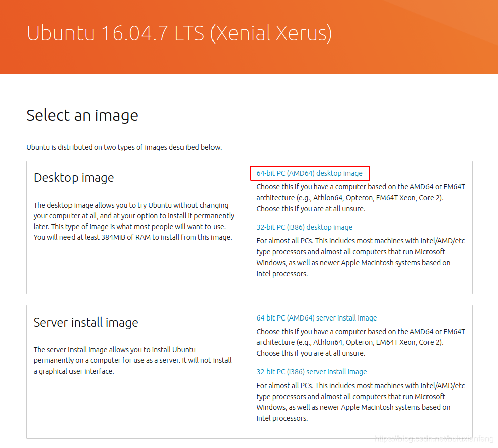Select the 32-bit PC (i386) server install image link
The width and height of the screenshot is (498, 448).
pos(312,372)
